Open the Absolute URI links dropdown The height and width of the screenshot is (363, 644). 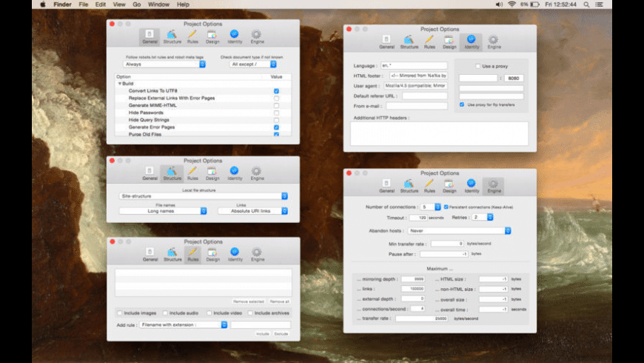tap(252, 211)
